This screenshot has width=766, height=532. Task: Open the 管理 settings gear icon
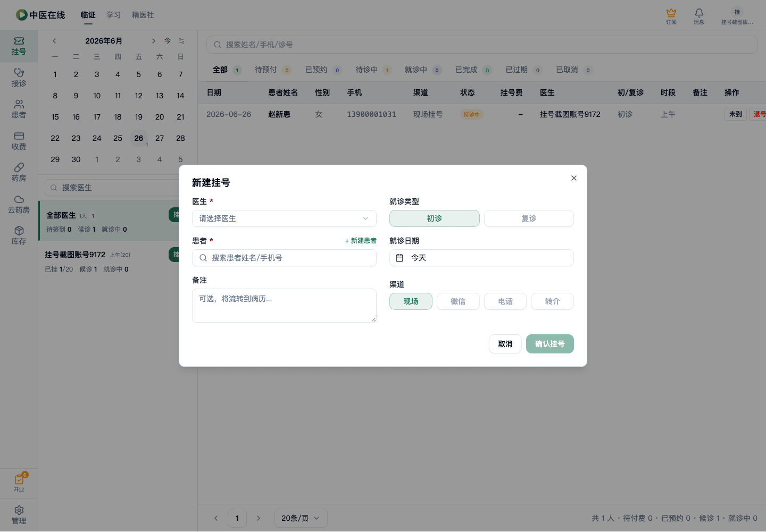click(19, 515)
